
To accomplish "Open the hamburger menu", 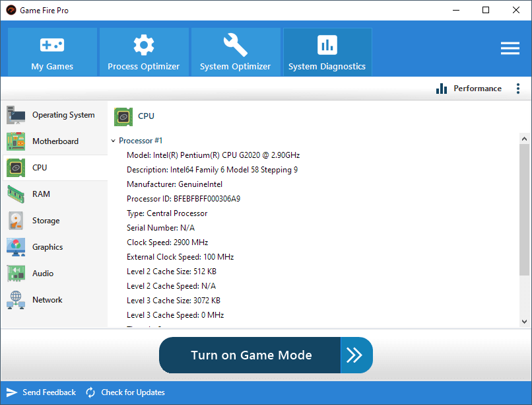I will click(x=510, y=48).
